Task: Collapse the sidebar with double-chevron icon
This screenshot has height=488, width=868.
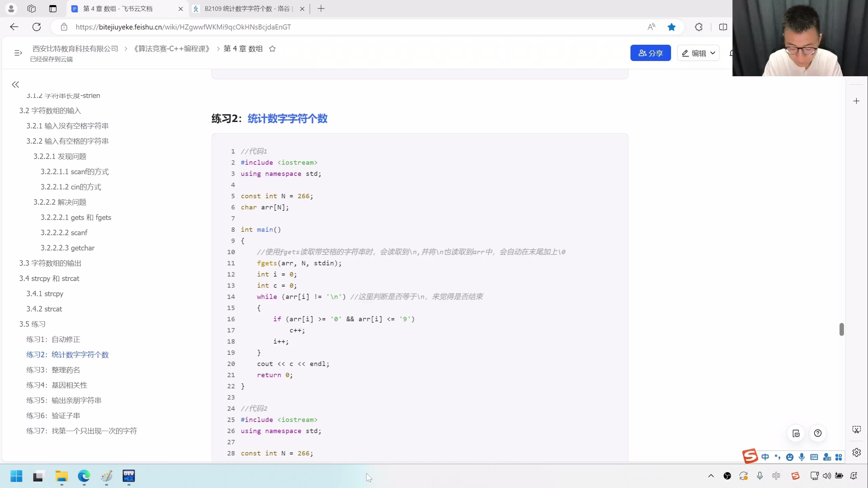Action: pos(15,84)
